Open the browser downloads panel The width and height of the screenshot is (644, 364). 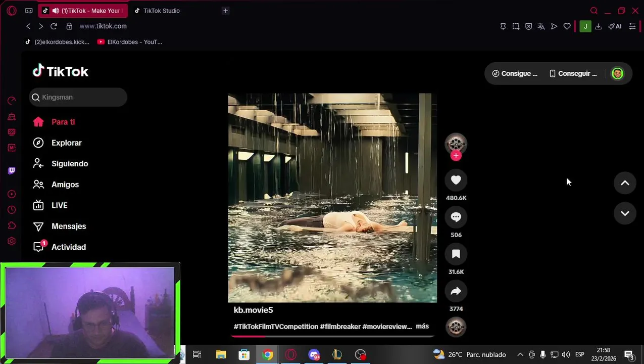coord(598,26)
